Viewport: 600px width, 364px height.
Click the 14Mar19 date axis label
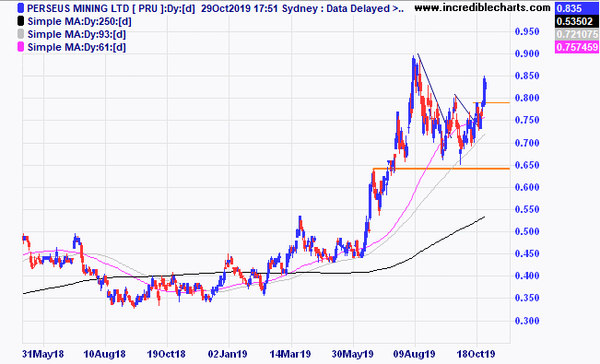tap(290, 354)
